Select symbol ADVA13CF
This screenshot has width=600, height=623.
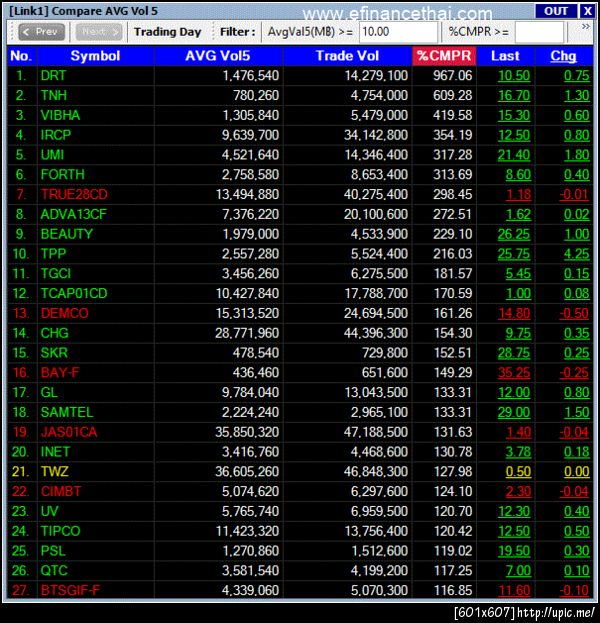[x=74, y=214]
